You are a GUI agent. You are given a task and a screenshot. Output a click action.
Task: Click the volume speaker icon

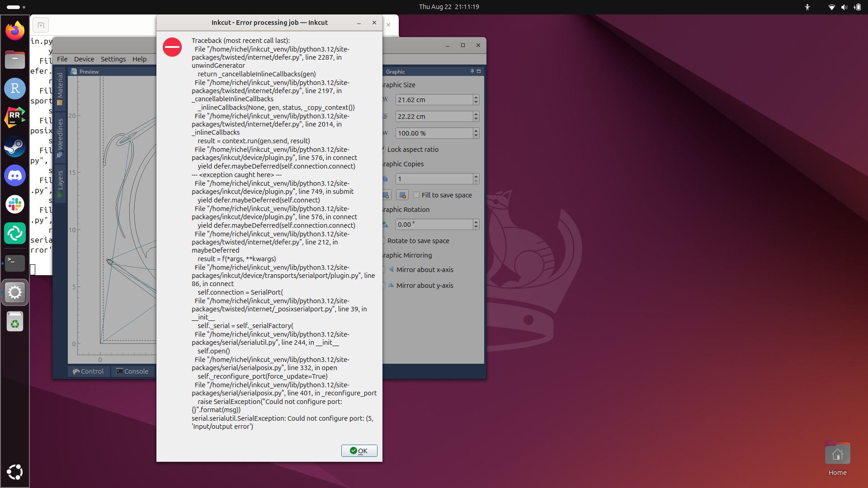[x=844, y=7]
